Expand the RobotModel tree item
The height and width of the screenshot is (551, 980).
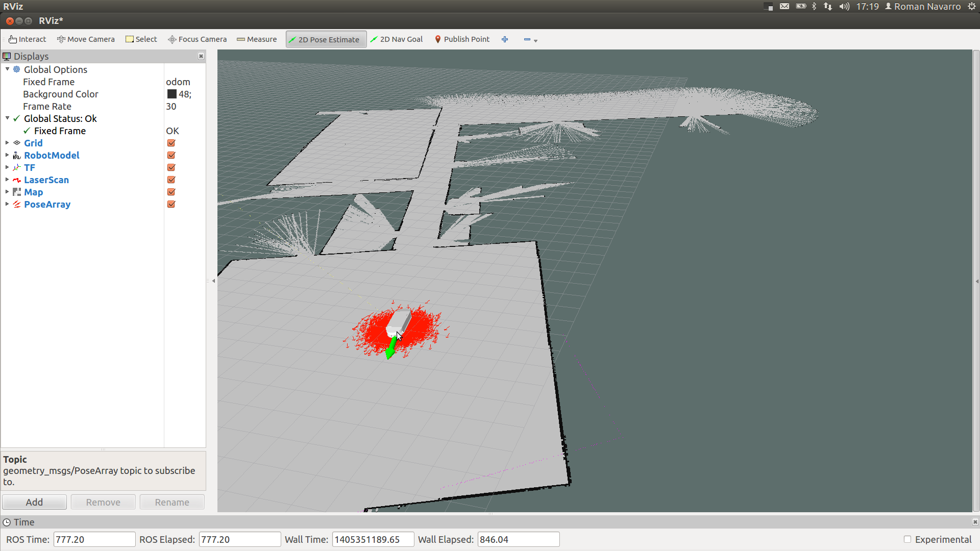pyautogui.click(x=7, y=155)
